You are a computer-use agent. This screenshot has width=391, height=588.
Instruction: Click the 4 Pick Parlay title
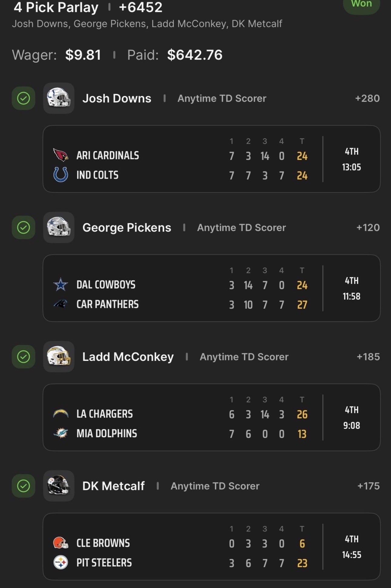coord(56,7)
